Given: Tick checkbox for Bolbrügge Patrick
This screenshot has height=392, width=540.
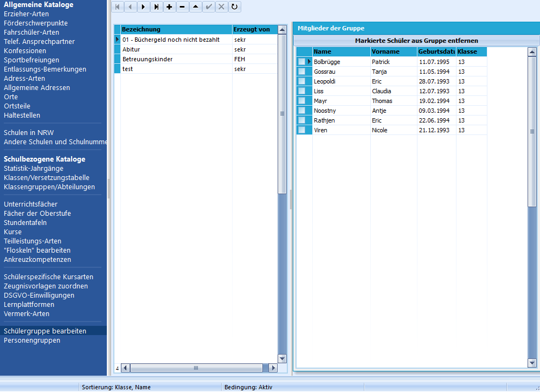Looking at the screenshot, I should pyautogui.click(x=301, y=62).
